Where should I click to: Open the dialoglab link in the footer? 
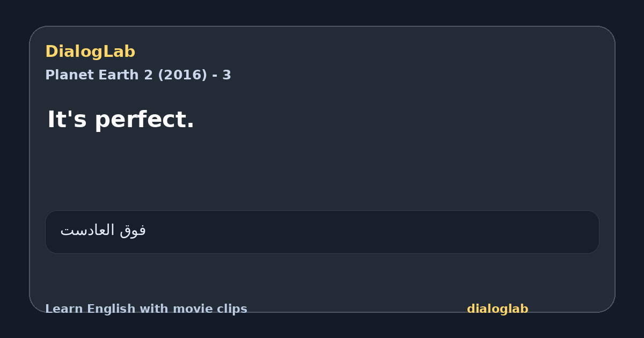[x=497, y=309]
